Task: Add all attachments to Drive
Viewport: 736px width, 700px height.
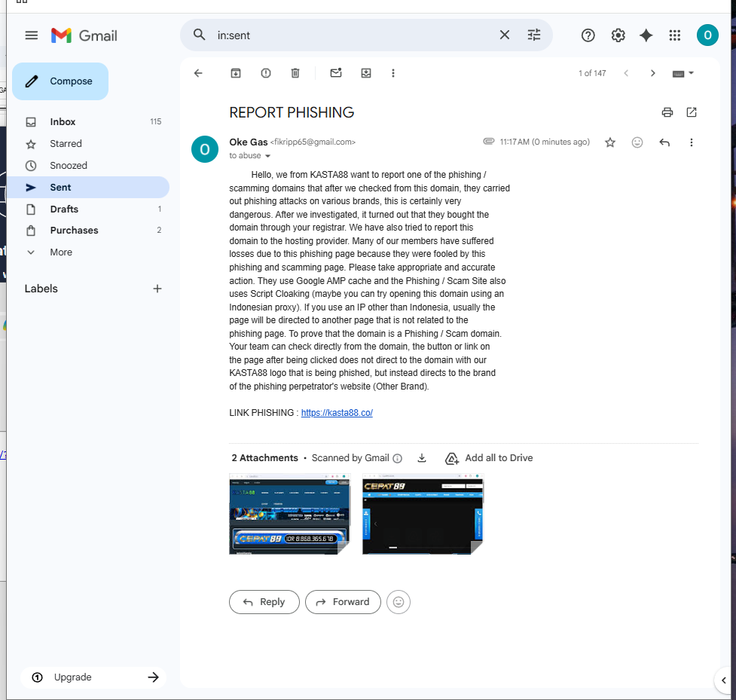Action: coord(489,458)
